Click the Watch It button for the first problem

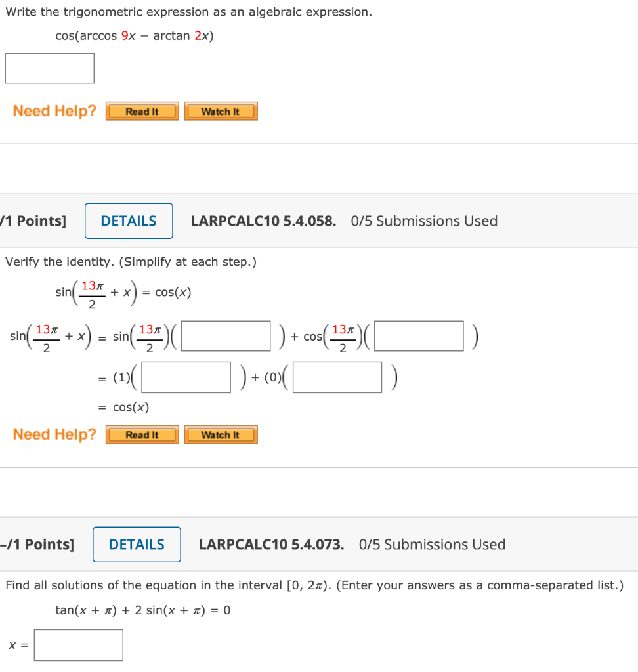point(221,111)
